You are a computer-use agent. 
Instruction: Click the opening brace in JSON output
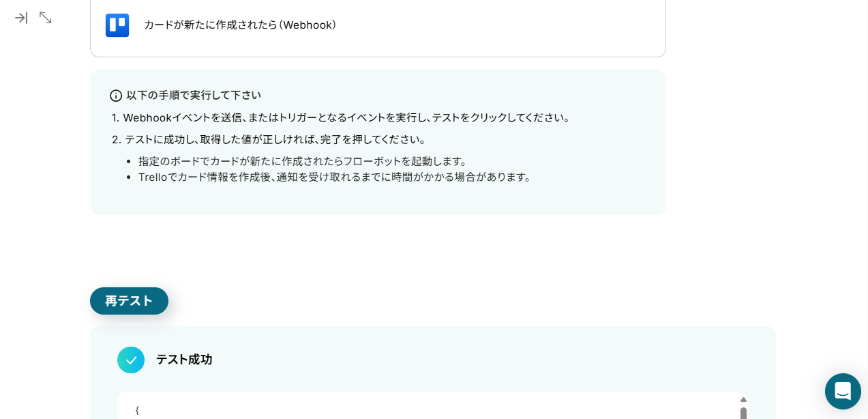[137, 410]
